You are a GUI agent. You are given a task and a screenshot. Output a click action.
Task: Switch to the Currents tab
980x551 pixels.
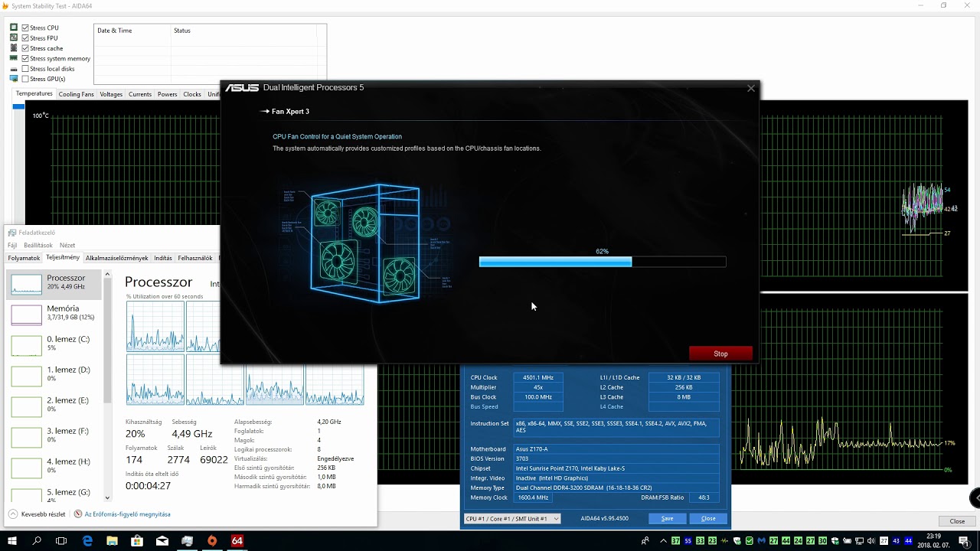pos(140,94)
